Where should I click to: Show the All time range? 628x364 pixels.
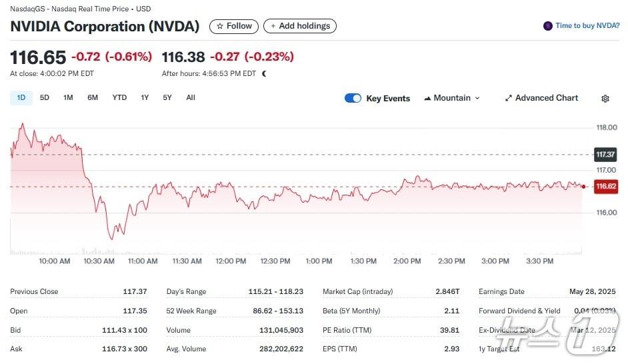pyautogui.click(x=191, y=98)
